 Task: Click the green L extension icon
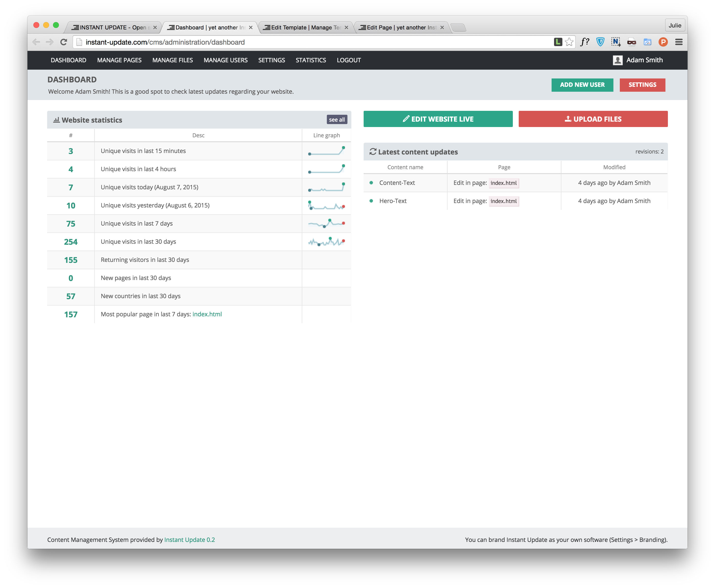558,42
